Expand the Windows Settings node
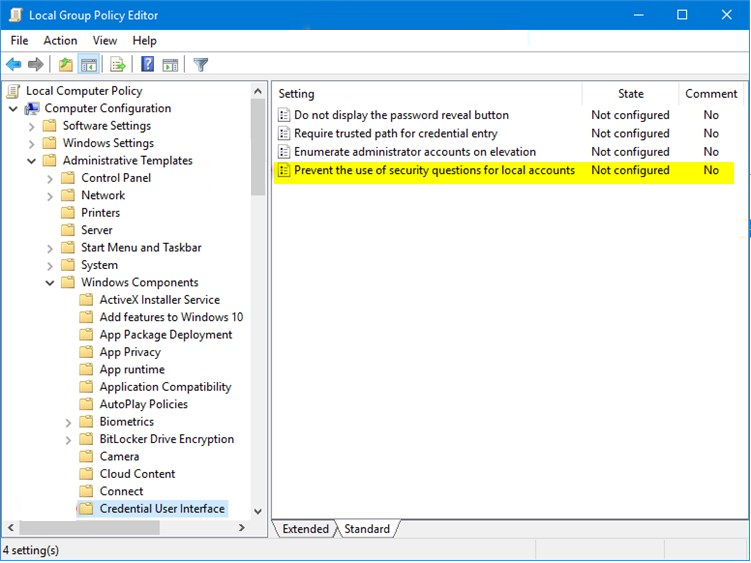Viewport: 751px width, 563px height. [32, 144]
